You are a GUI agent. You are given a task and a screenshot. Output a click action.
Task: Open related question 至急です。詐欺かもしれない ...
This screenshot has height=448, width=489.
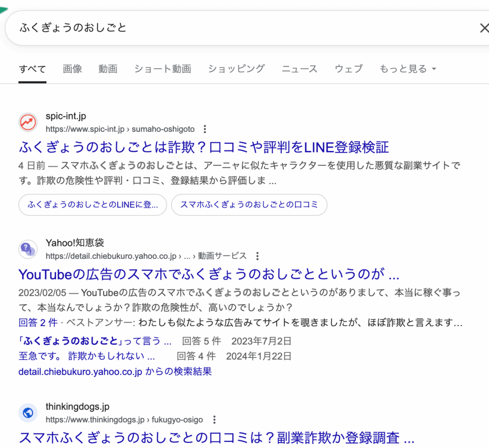87,356
